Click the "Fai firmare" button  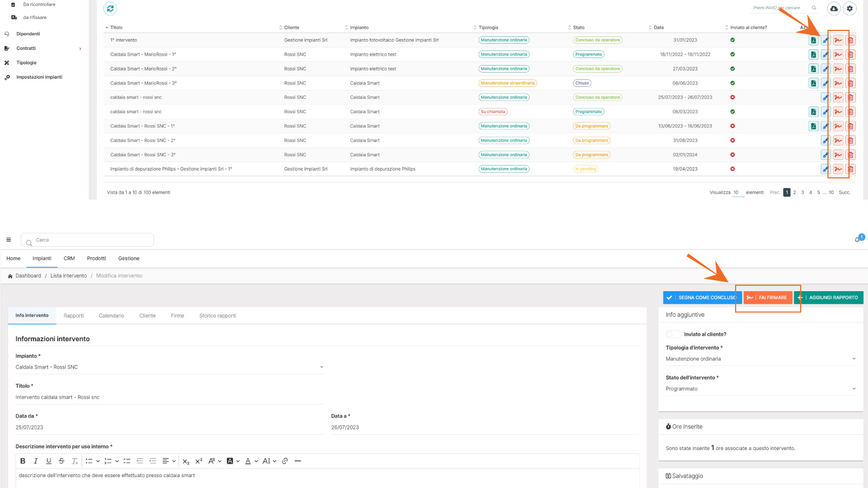768,298
